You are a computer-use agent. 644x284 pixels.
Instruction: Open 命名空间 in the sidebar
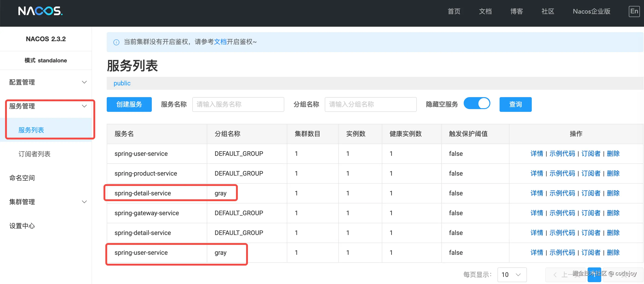click(x=22, y=178)
